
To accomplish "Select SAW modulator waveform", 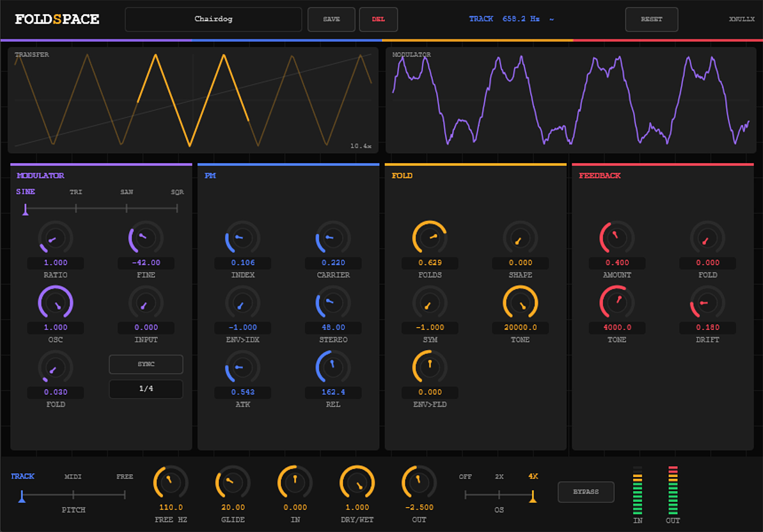I will [x=127, y=192].
